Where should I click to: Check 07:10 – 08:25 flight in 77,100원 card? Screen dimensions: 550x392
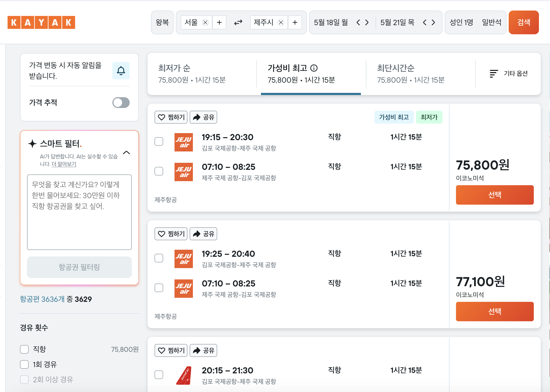[x=159, y=288]
